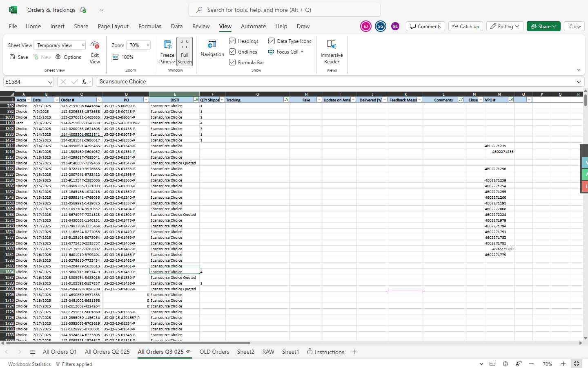Click the zoom out minus icon

tap(531, 364)
